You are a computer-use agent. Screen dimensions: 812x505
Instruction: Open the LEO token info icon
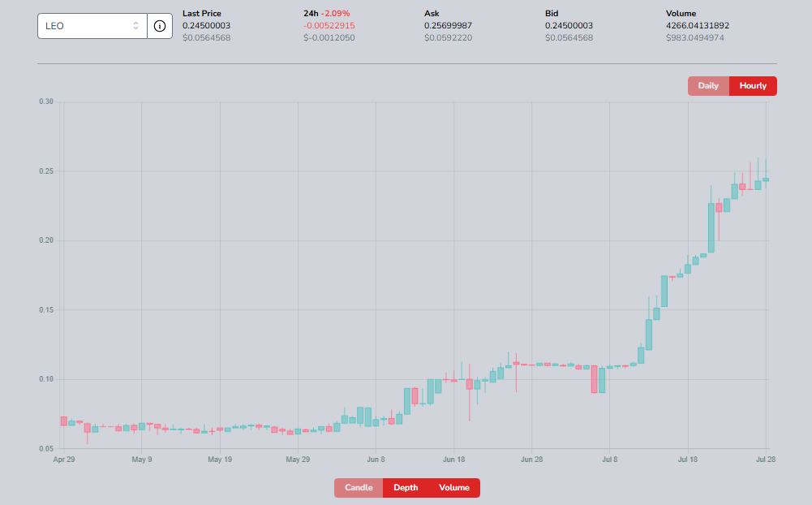tap(160, 26)
